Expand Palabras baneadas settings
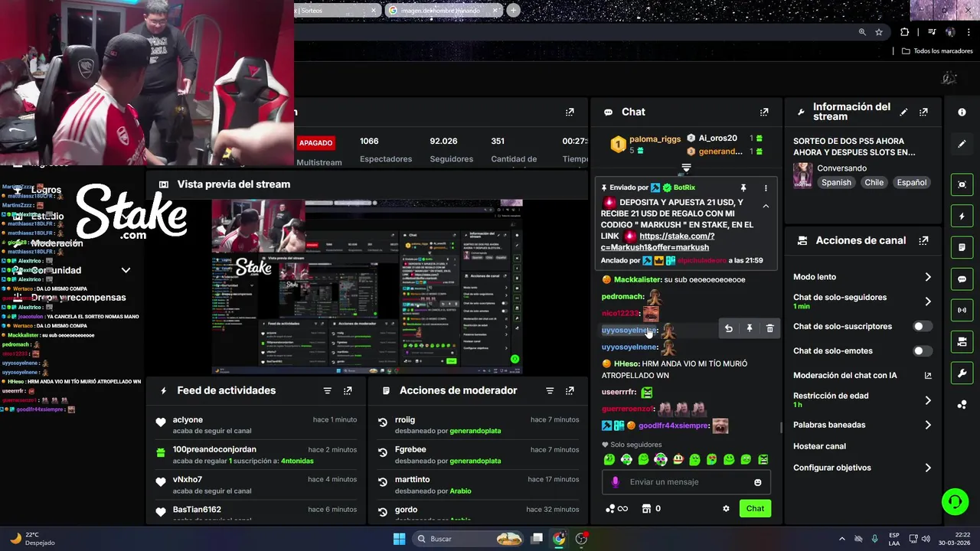 point(928,425)
